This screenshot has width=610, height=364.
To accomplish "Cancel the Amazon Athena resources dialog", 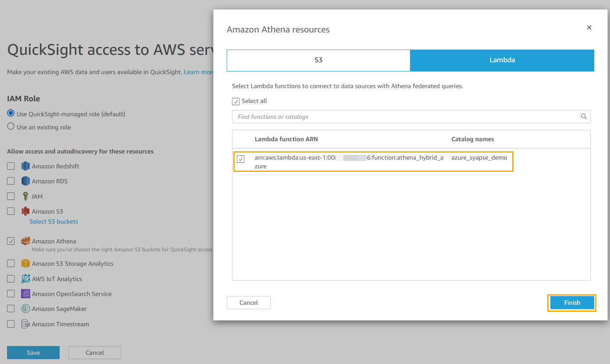I will [249, 303].
